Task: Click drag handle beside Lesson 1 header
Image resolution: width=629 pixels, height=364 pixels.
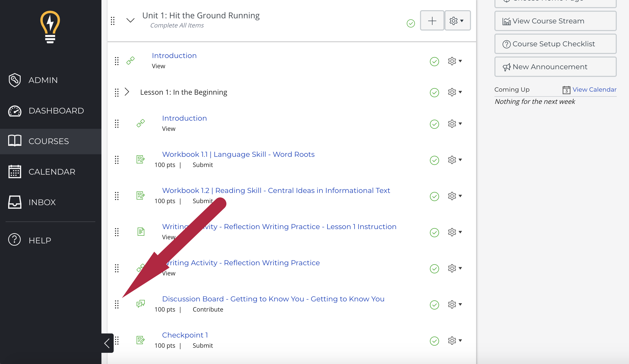Action: coord(117,93)
